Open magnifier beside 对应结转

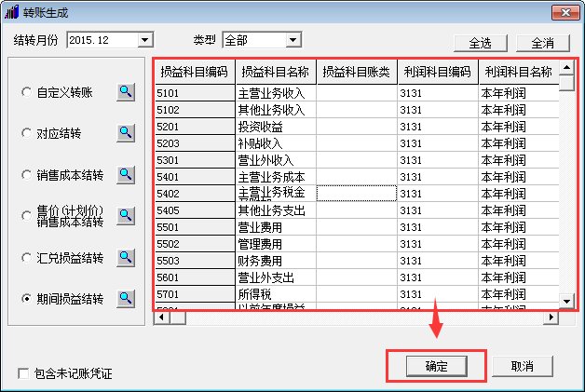(126, 133)
